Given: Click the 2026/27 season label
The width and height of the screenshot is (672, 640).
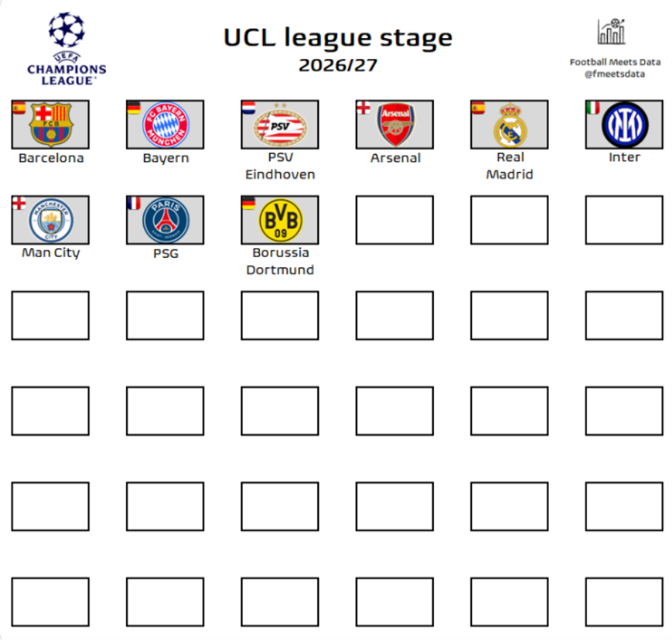Looking at the screenshot, I should (x=337, y=65).
